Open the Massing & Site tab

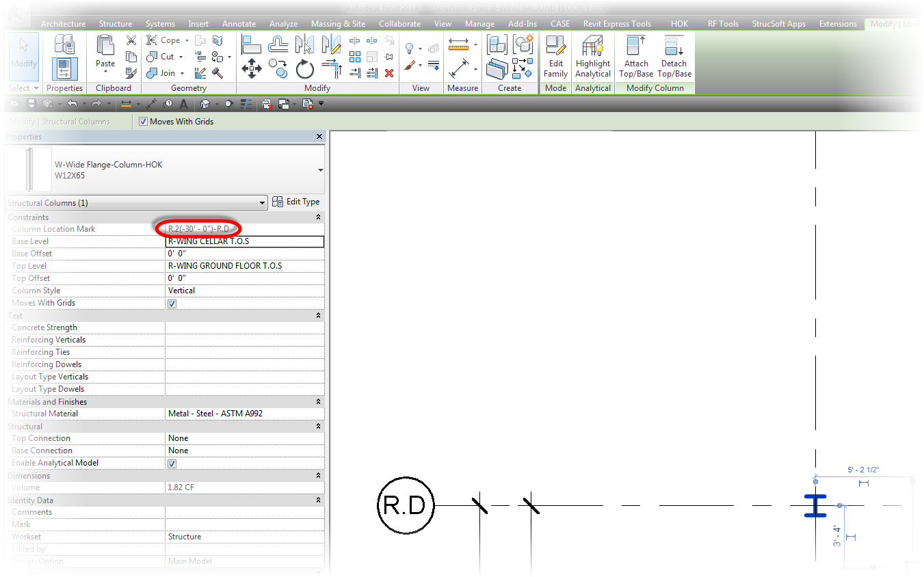pyautogui.click(x=339, y=24)
